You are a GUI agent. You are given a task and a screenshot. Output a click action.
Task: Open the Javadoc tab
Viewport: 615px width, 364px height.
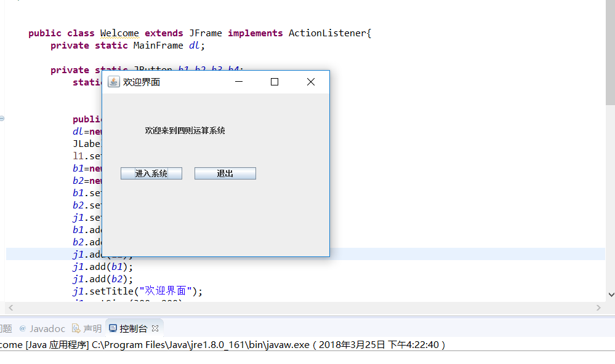42,328
